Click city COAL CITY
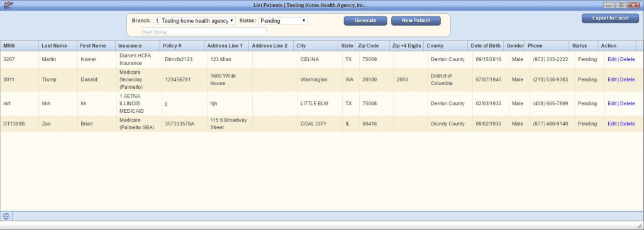This screenshot has height=230, width=644. point(313,124)
